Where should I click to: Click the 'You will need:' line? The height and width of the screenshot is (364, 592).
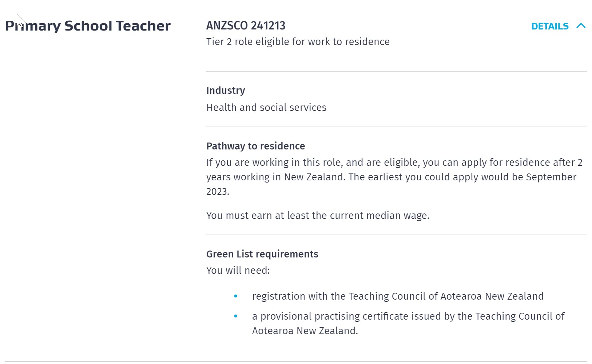(x=238, y=271)
